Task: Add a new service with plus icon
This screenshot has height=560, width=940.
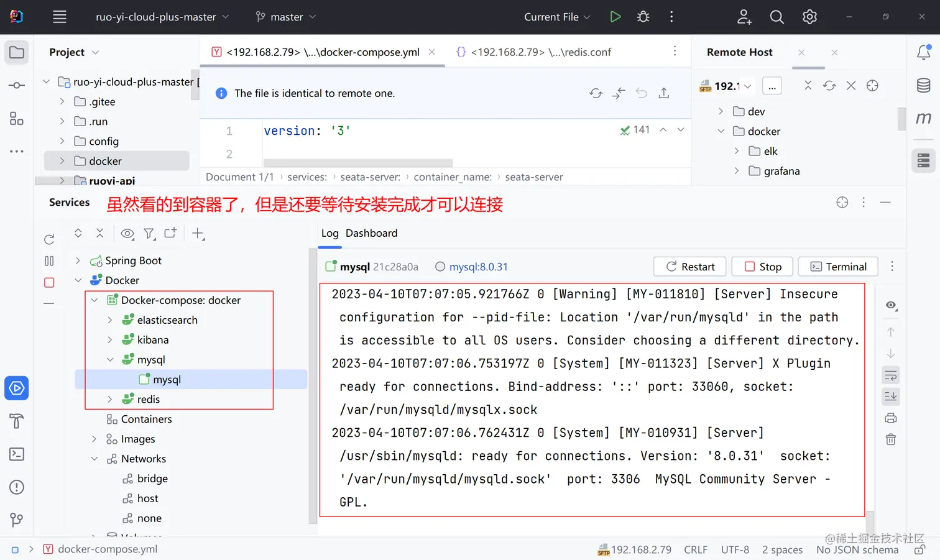Action: click(x=198, y=233)
